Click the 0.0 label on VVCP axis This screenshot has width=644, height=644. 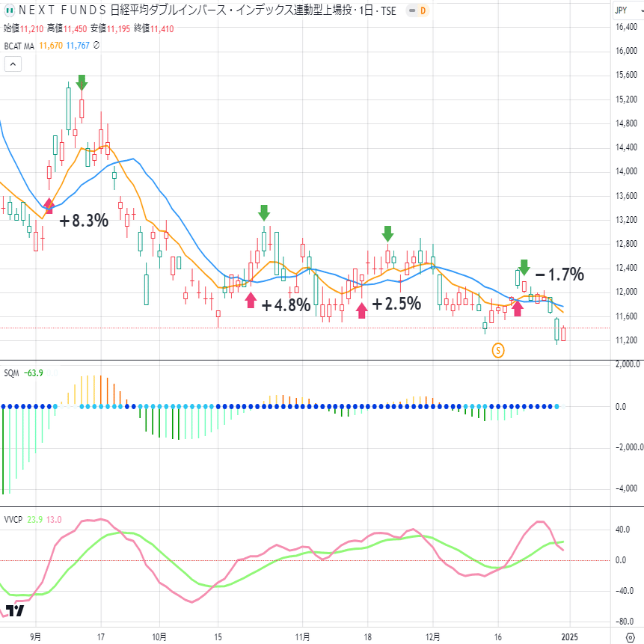click(621, 560)
